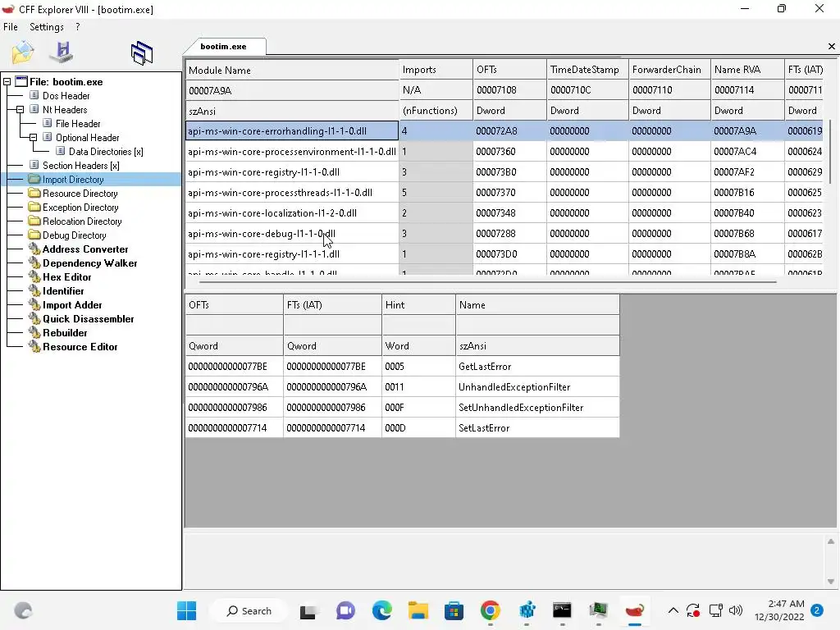
Task: Click the Rebuilder tool icon
Action: (x=34, y=332)
